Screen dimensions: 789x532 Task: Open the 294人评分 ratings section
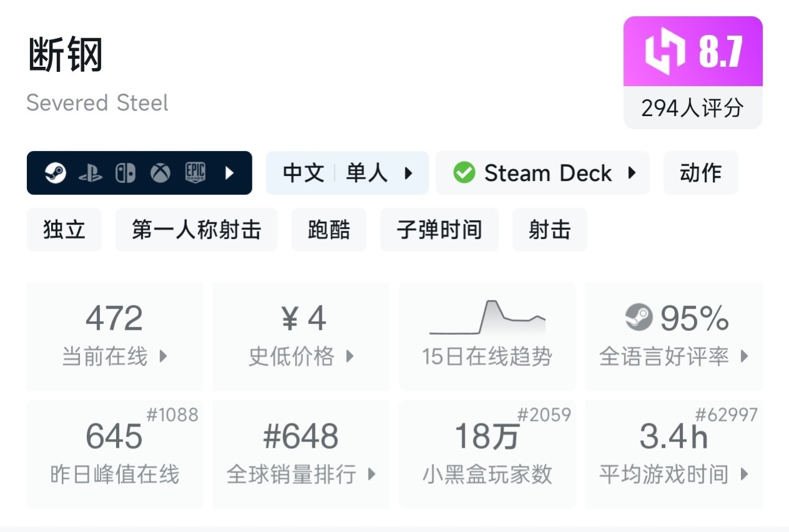point(692,108)
